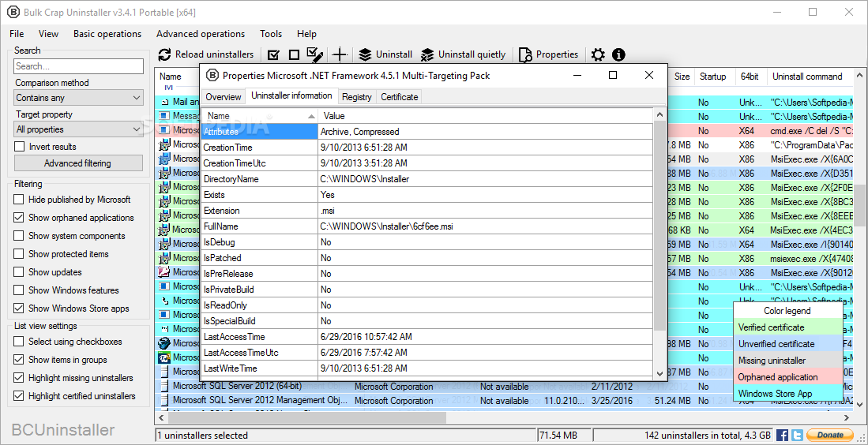The height and width of the screenshot is (445, 868).
Task: Click the Donate button
Action: pos(830,435)
